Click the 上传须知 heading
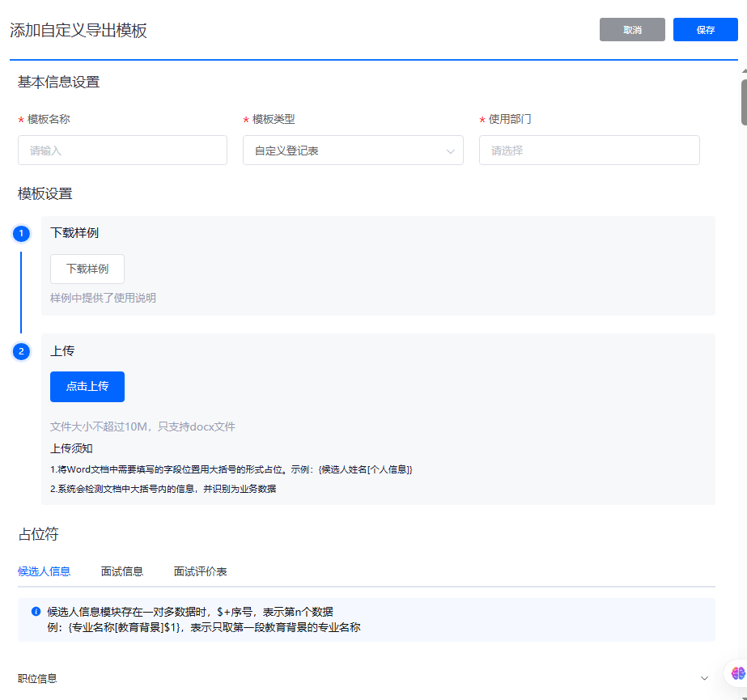This screenshot has height=700, width=747. (71, 448)
